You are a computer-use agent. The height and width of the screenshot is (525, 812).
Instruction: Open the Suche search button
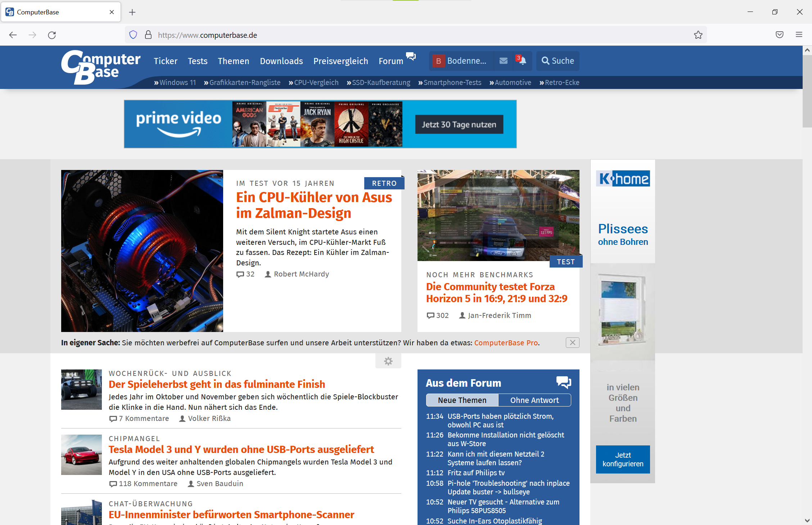coord(558,61)
